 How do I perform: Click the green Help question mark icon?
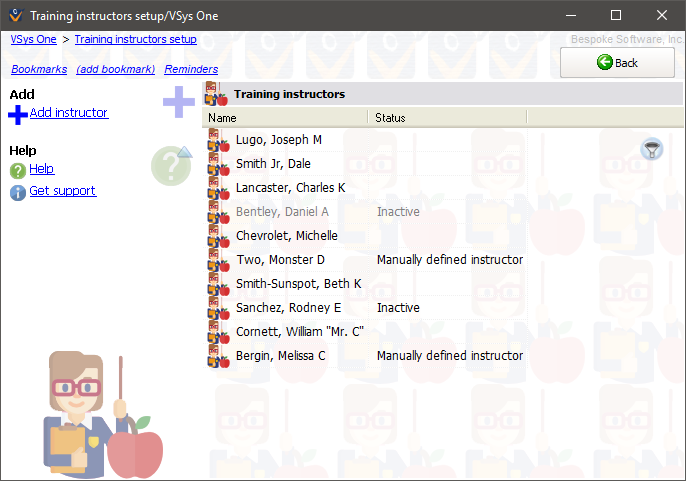(17, 170)
